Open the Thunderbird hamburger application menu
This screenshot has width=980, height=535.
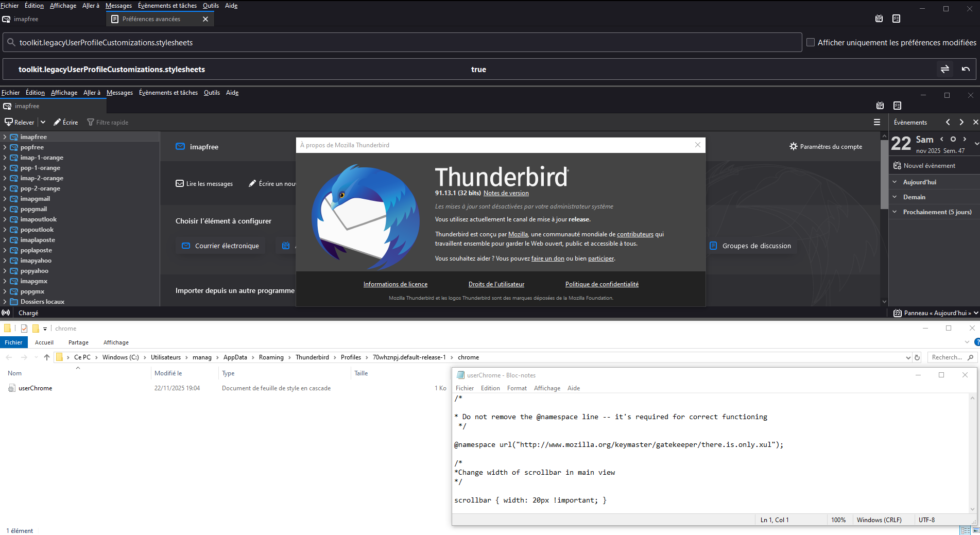(x=877, y=122)
